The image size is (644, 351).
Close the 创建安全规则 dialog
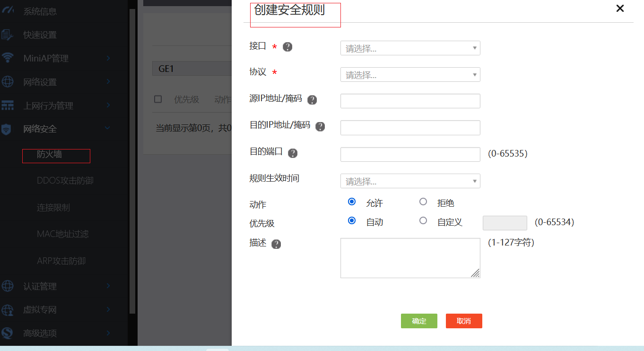[620, 8]
